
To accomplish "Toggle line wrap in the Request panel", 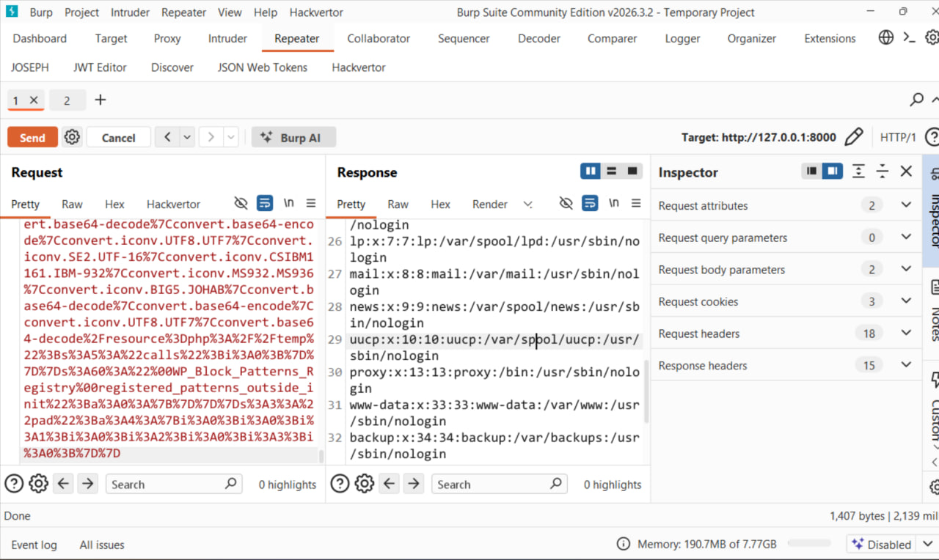I will 265,203.
